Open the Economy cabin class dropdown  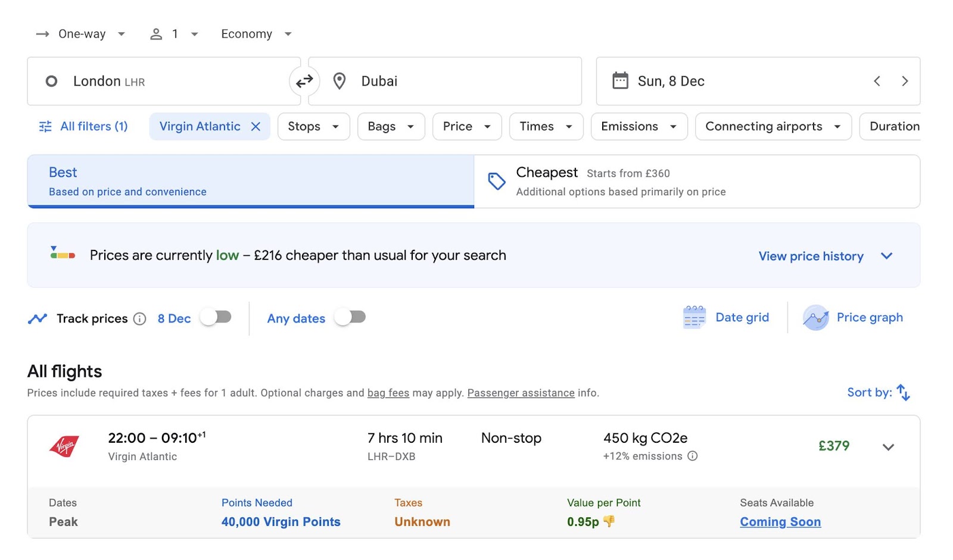(256, 34)
